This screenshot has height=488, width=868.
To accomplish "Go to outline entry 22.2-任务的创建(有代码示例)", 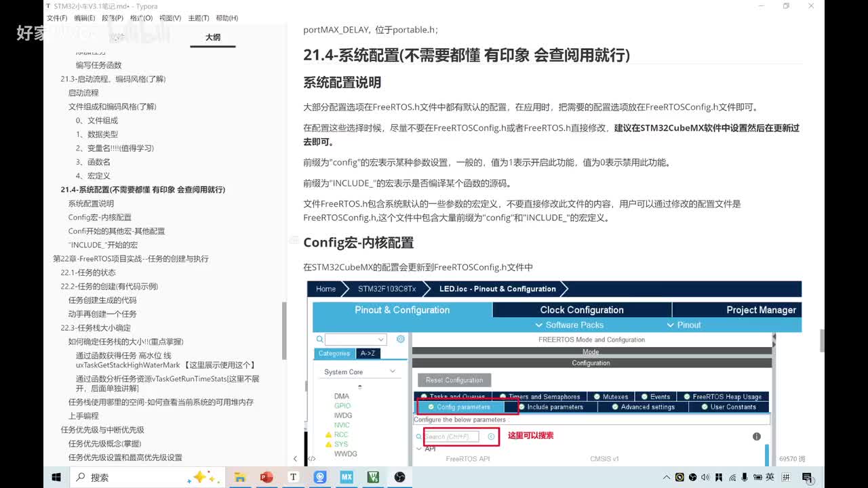I will tap(109, 286).
